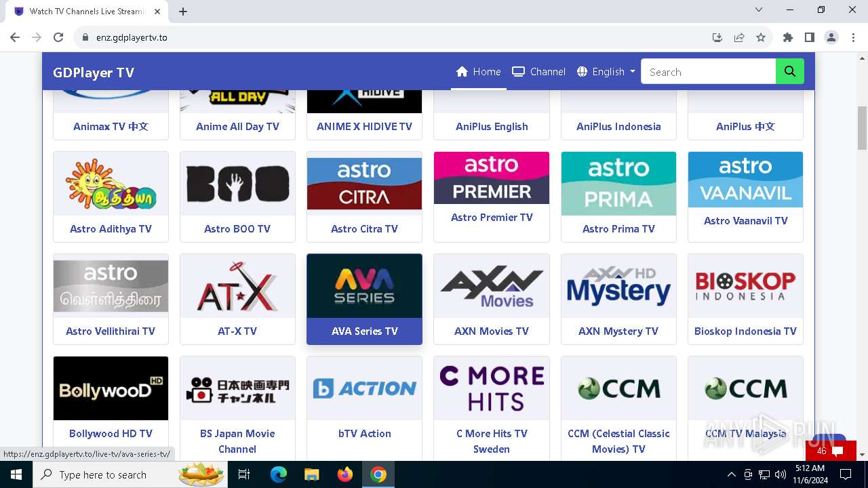Click the network tray icon
Screen dimensions: 868x488
click(x=764, y=474)
